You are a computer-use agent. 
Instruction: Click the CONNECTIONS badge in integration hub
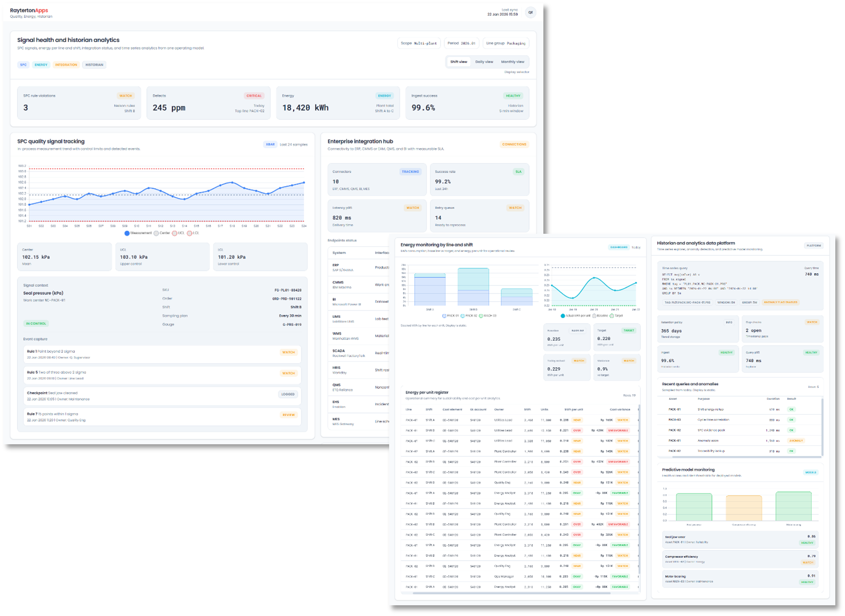(514, 144)
